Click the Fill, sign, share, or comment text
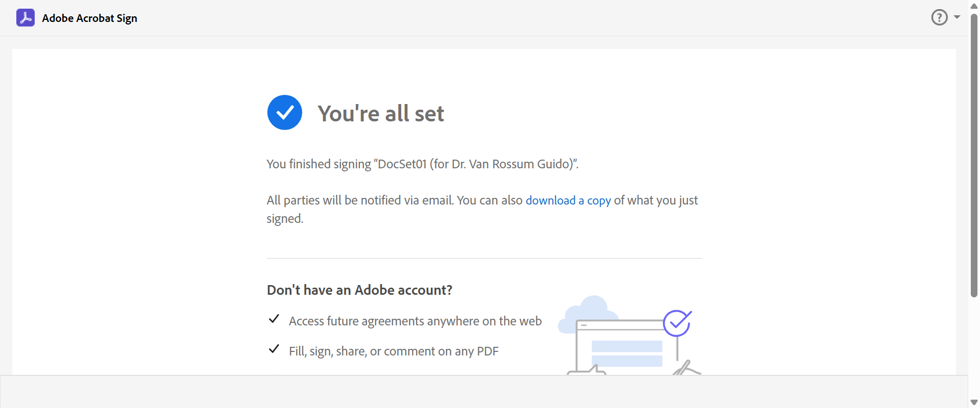980x408 pixels. coord(394,351)
